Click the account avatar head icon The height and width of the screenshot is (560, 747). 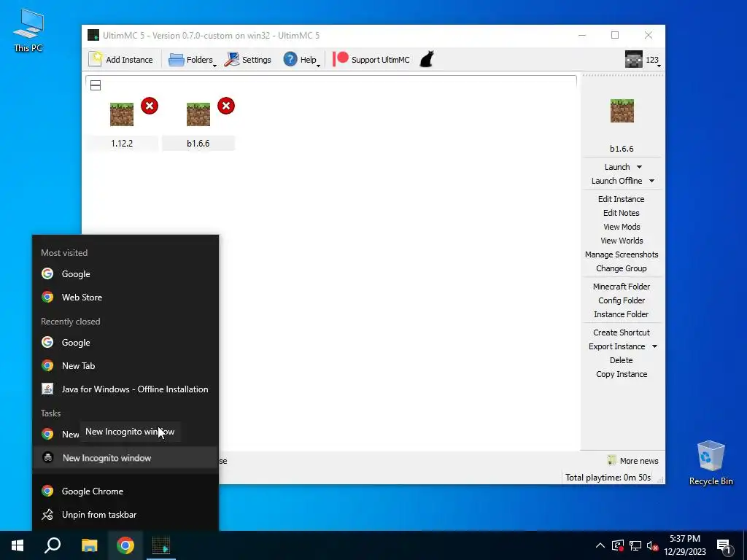coord(634,60)
